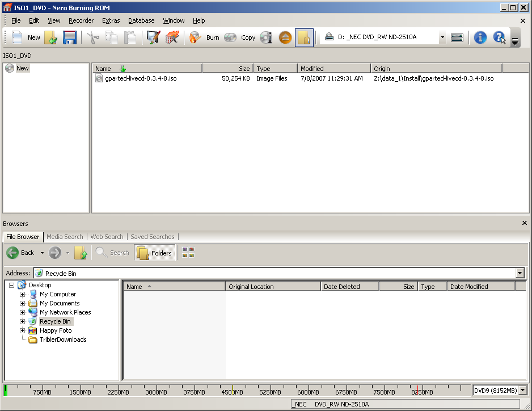
Task: Expand the My Computer tree node
Action: click(x=22, y=294)
